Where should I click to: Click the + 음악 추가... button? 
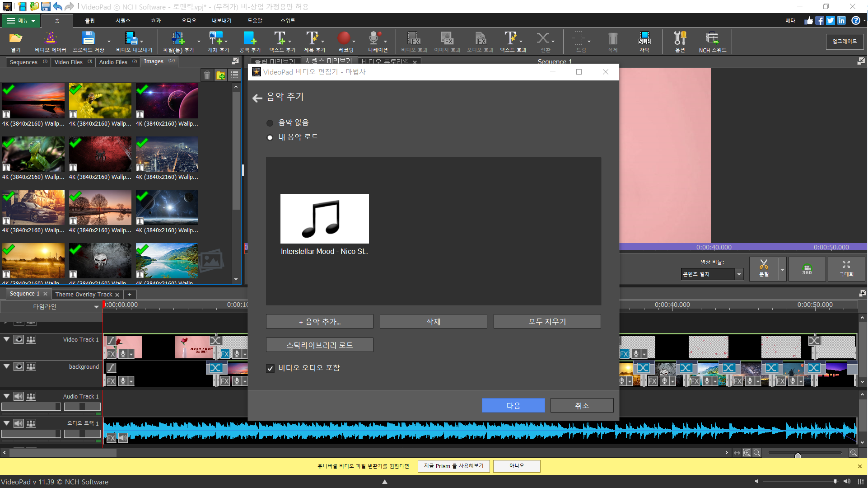pos(319,322)
